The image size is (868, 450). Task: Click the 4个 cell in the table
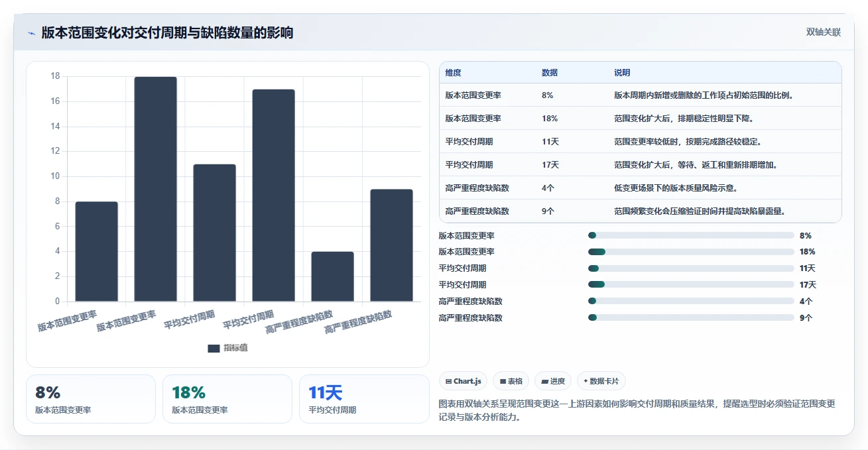pyautogui.click(x=548, y=188)
